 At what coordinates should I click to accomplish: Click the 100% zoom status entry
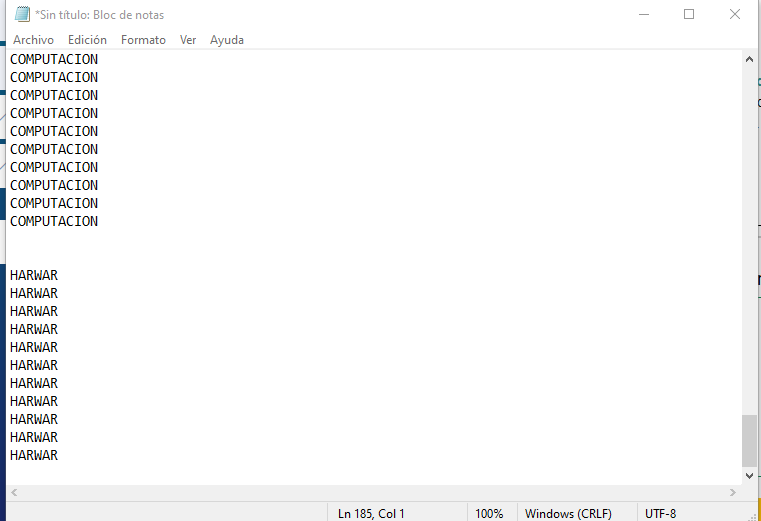(489, 513)
